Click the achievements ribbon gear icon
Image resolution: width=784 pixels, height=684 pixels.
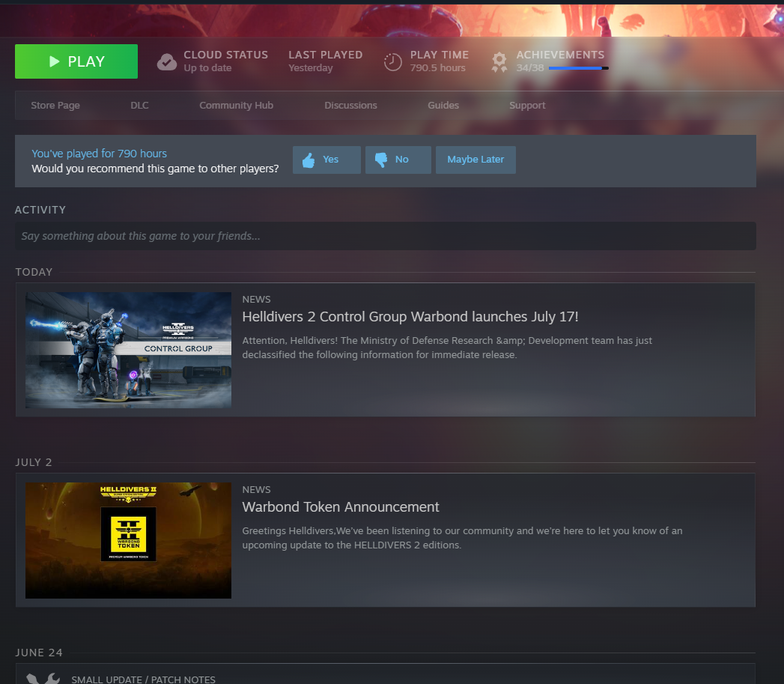pos(499,62)
